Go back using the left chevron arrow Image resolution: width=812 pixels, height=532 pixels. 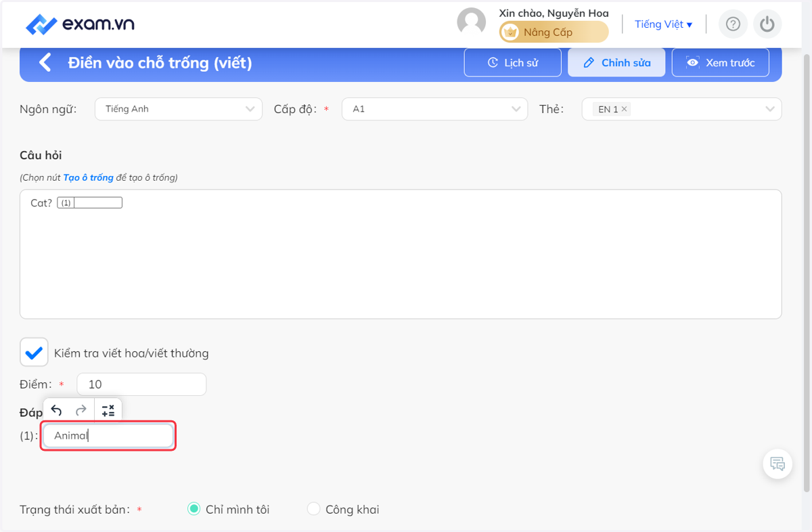click(45, 63)
